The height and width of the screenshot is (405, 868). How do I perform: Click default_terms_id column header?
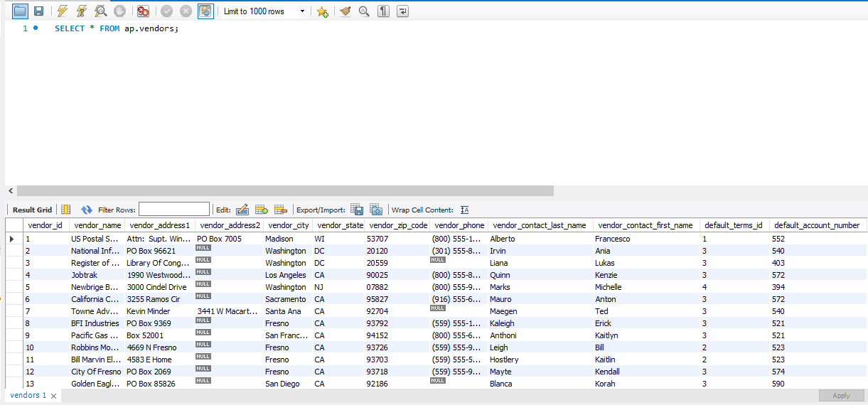pos(734,225)
